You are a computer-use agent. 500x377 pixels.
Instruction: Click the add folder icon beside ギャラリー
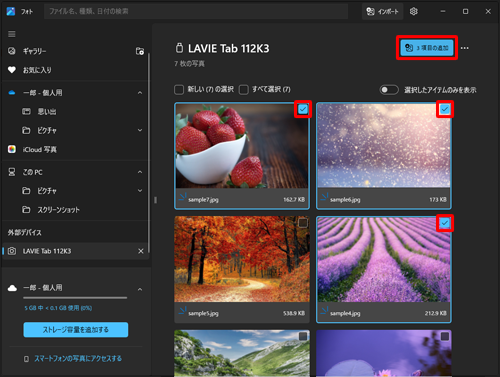140,51
